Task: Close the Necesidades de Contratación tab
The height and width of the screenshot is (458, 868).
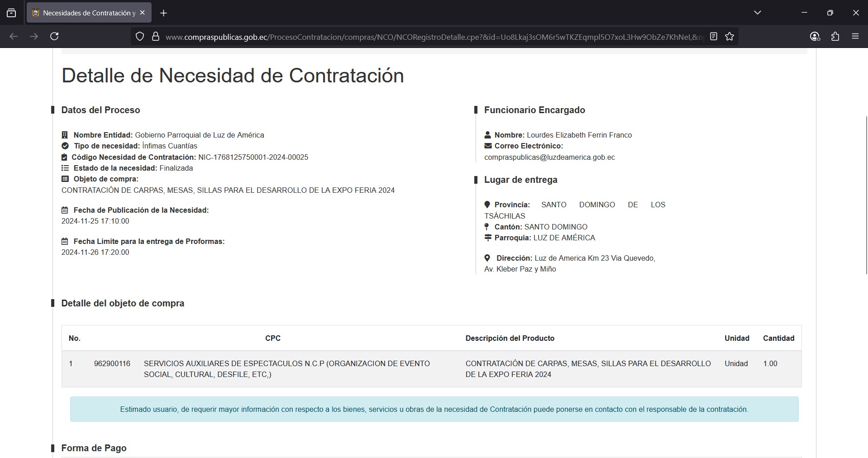Action: click(142, 13)
